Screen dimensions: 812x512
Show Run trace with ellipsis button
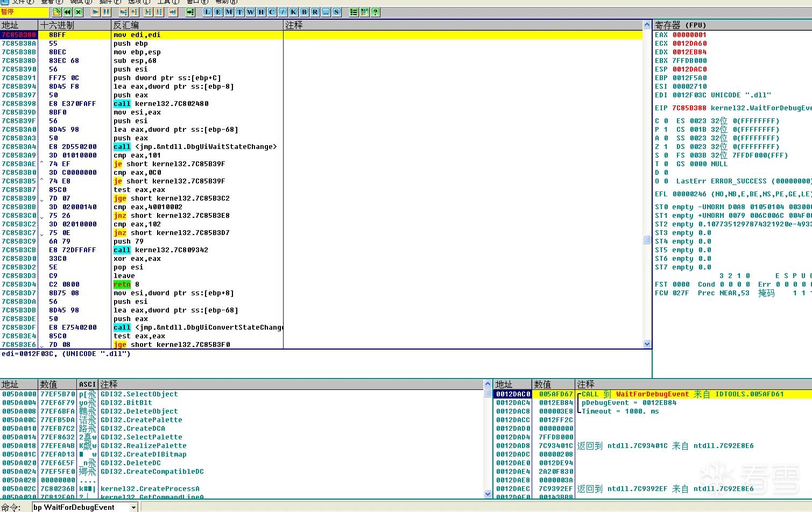326,12
